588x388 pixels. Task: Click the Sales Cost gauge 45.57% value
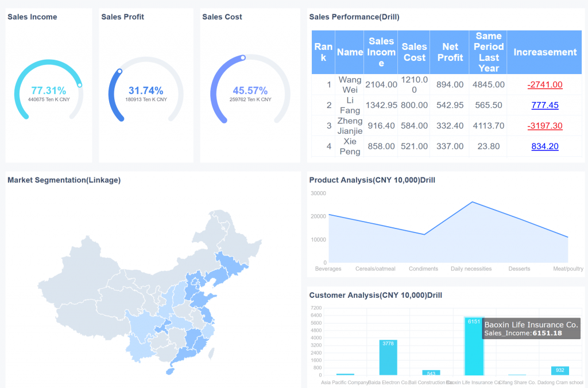[x=250, y=90]
